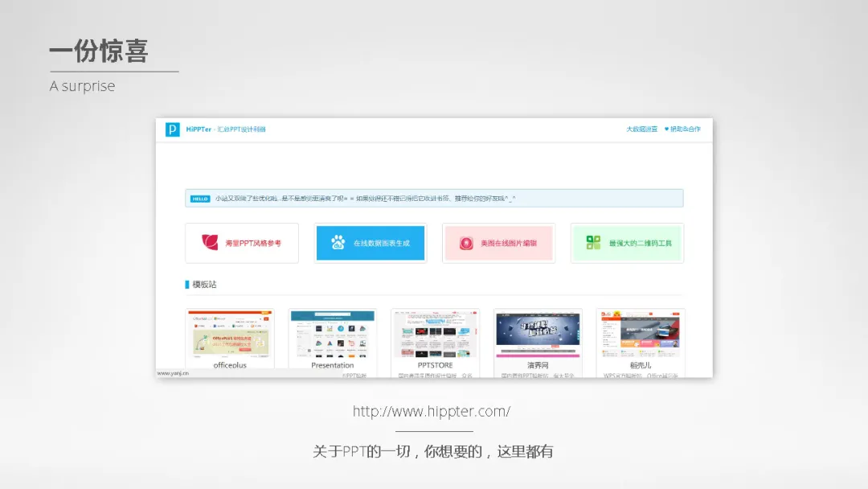Click the notice bar message text
Image resolution: width=868 pixels, height=489 pixels.
366,199
